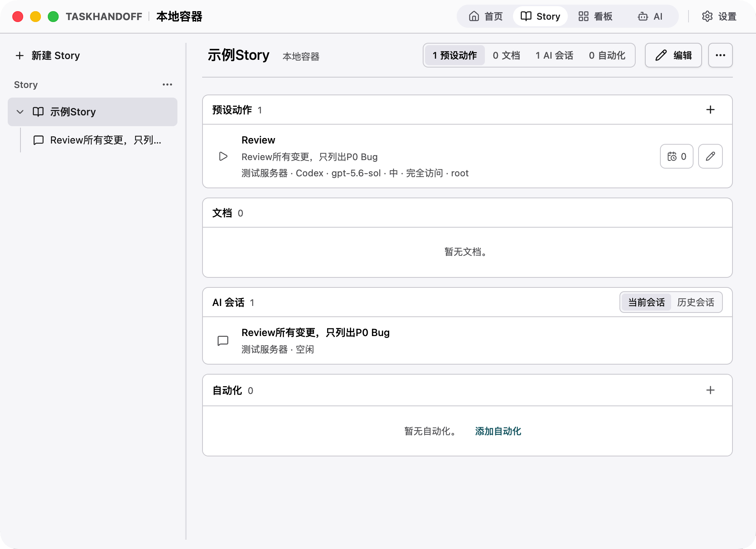Click the TASKHANDOFF app name

click(x=104, y=17)
